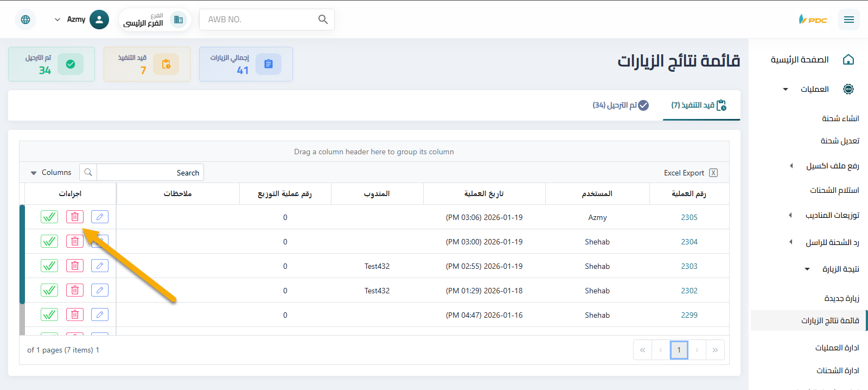This screenshot has height=390, width=868.
Task: Sort by رقم العملية column header
Action: click(689, 193)
